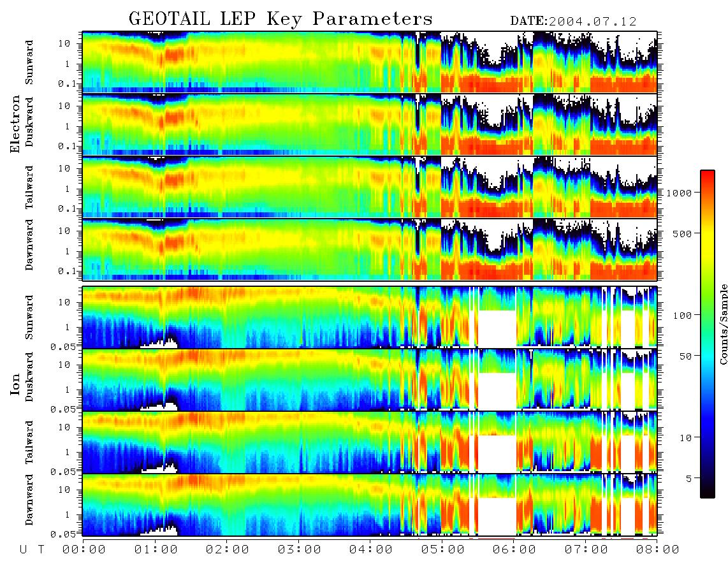Click the Ion Sunward panel label
Viewport: 728px width, 561px height.
point(29,317)
